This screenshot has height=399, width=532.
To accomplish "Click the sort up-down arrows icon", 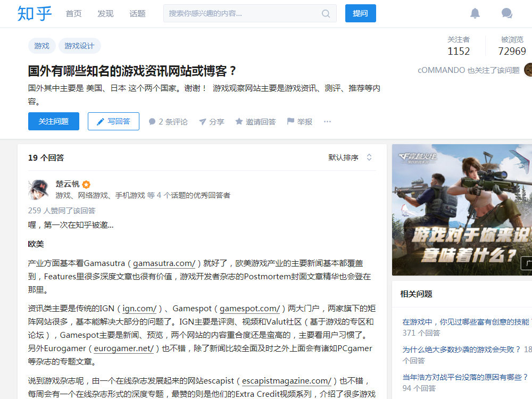I will tap(369, 157).
